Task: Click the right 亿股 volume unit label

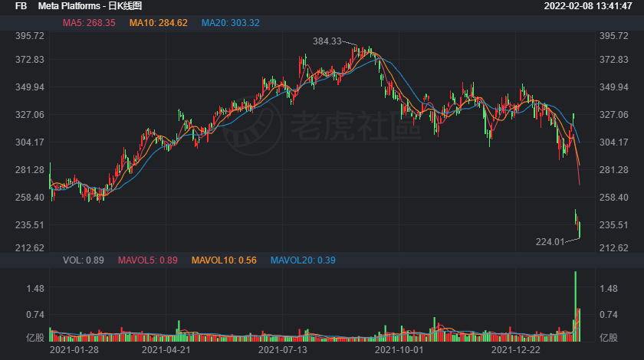Action: coord(608,338)
